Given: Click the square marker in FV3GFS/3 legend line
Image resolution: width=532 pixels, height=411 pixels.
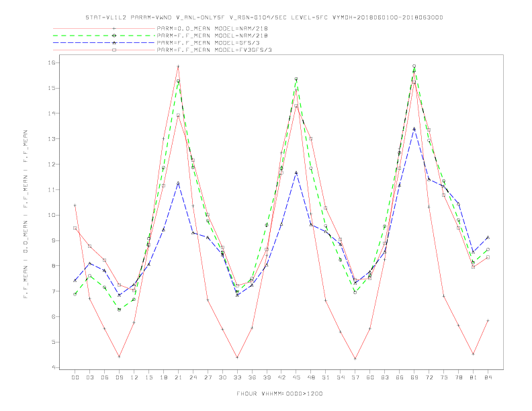Looking at the screenshot, I should (x=114, y=50).
